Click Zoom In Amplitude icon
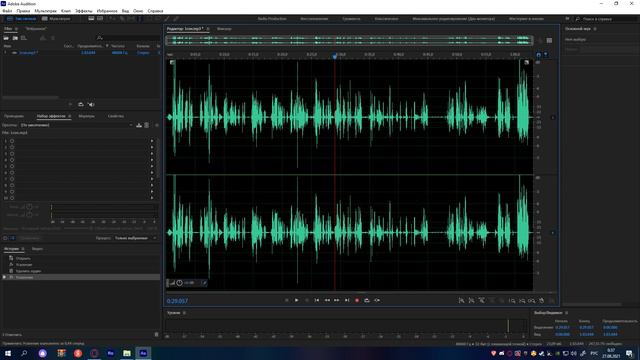This screenshot has height=360, width=640. [461, 301]
